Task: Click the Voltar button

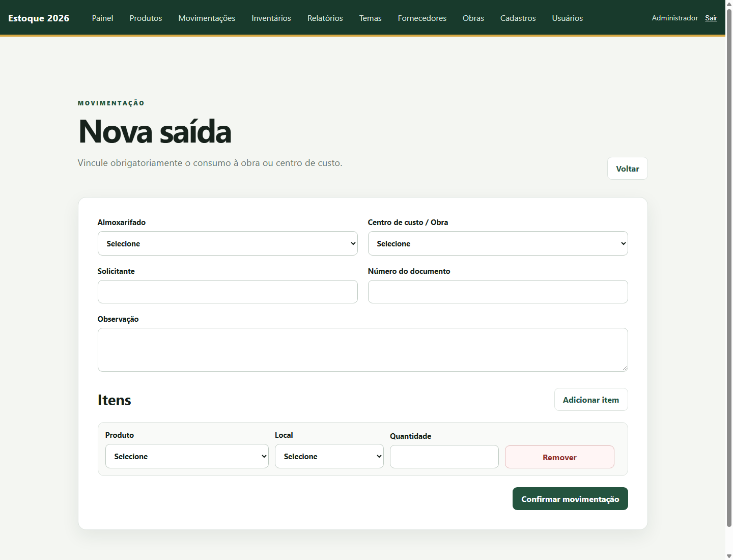Action: pos(628,169)
